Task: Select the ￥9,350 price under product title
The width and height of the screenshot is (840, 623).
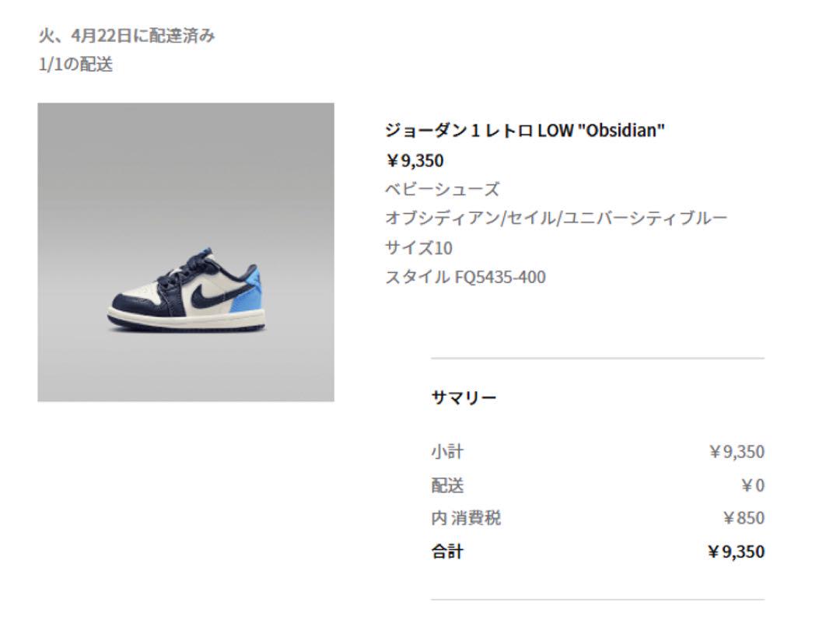Action: 415,161
